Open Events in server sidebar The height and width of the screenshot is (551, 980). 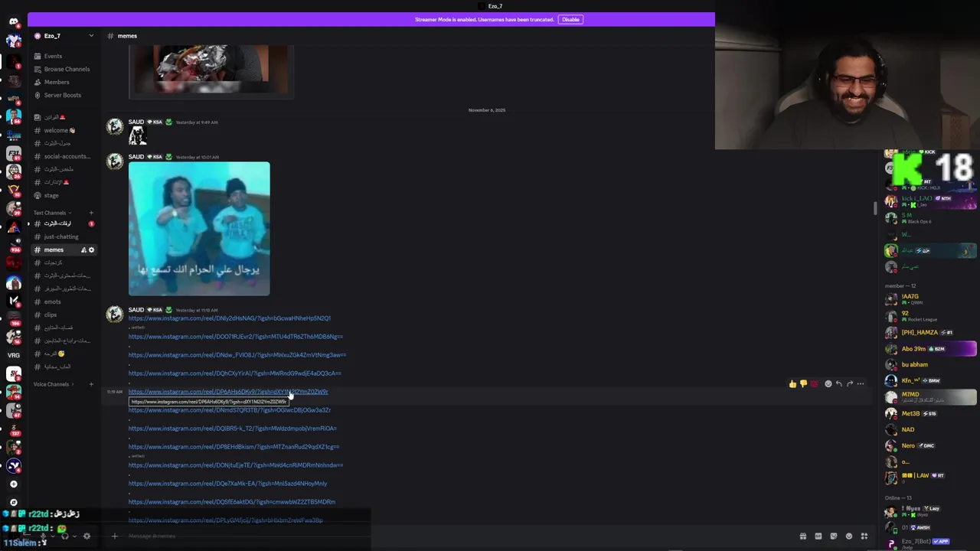[x=64, y=56]
